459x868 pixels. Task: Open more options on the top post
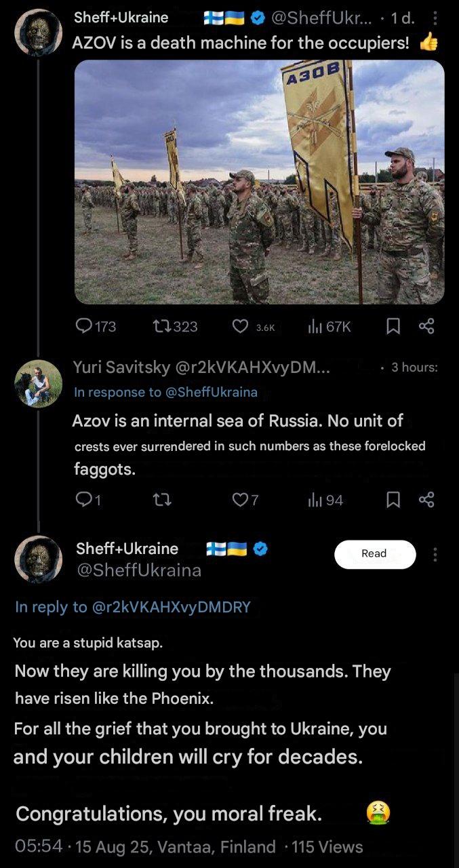pyautogui.click(x=435, y=18)
